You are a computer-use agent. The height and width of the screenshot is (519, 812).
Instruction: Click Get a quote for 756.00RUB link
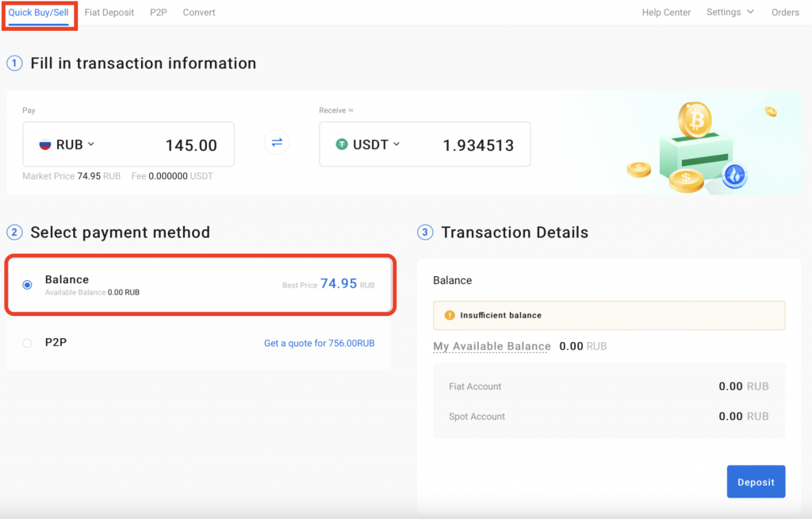319,343
